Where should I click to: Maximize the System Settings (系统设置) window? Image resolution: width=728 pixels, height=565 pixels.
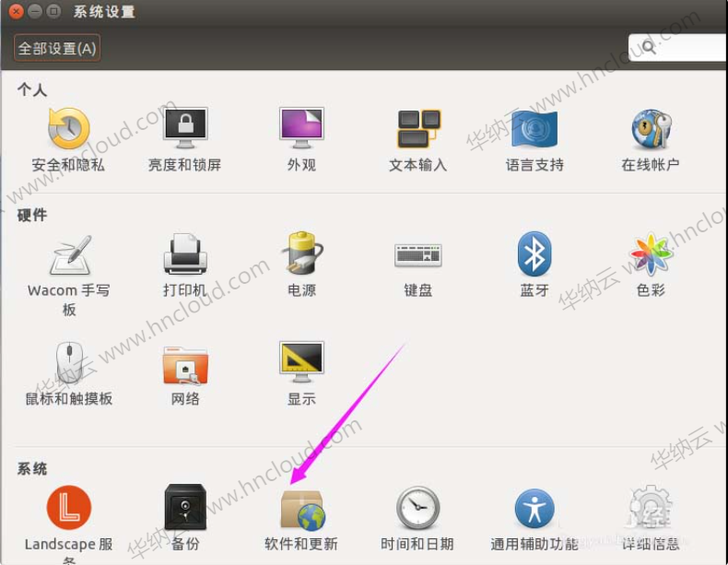click(53, 11)
